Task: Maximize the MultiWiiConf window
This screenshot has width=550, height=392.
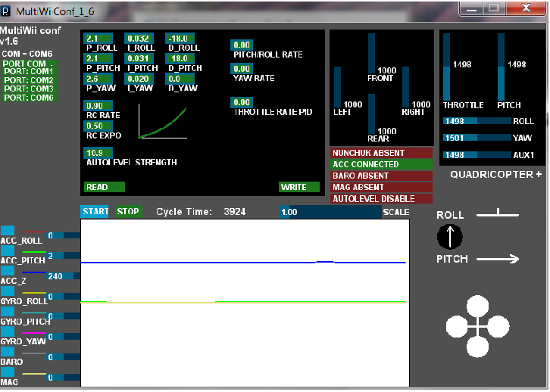Action: click(494, 8)
